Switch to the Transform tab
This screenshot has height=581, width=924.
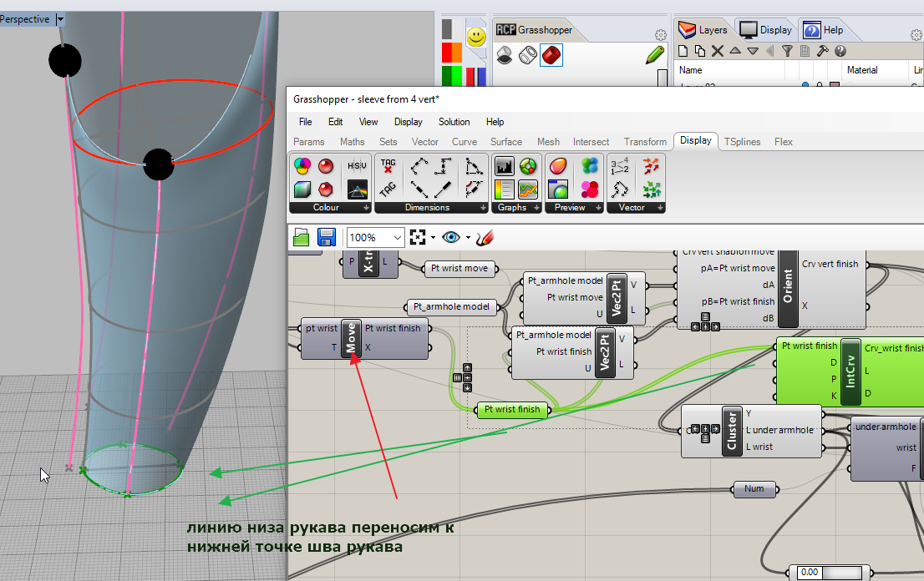(x=645, y=142)
